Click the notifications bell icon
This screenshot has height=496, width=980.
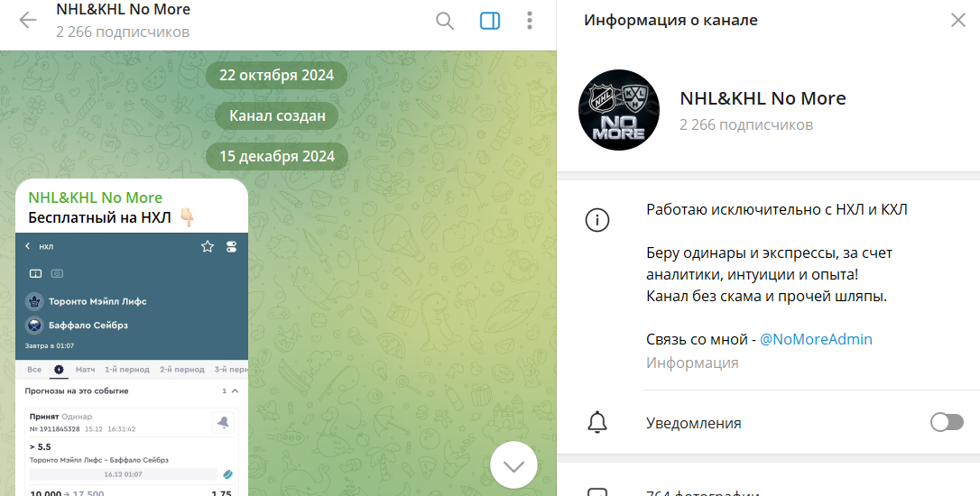click(x=596, y=422)
